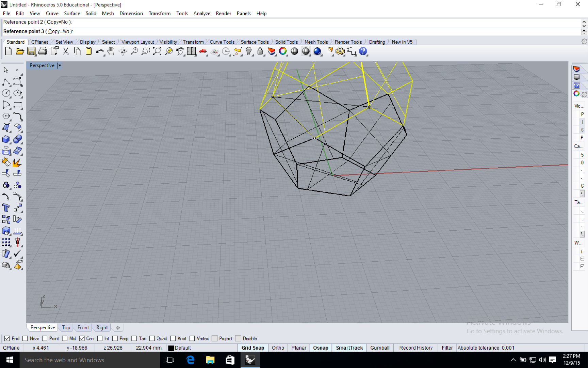This screenshot has height=368, width=588.
Task: Open the toolbar options gear menu
Action: pos(584,41)
